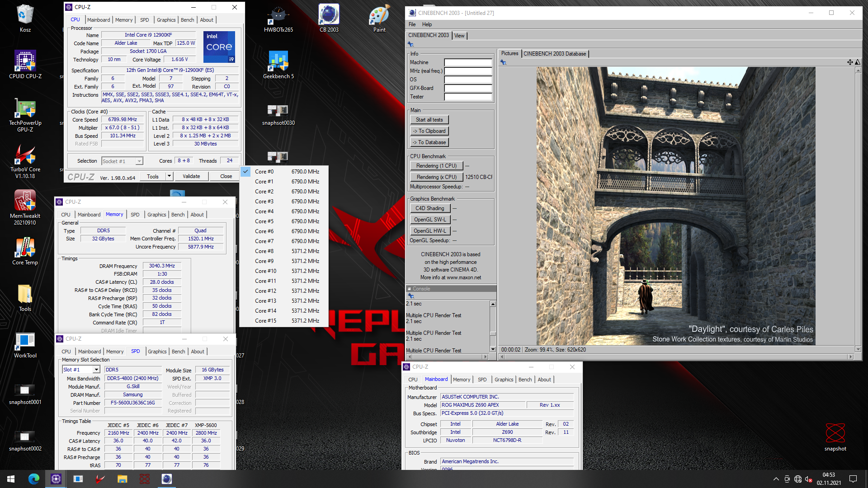This screenshot has width=868, height=488.
Task: Open the taskbar network globe icon
Action: (798, 479)
